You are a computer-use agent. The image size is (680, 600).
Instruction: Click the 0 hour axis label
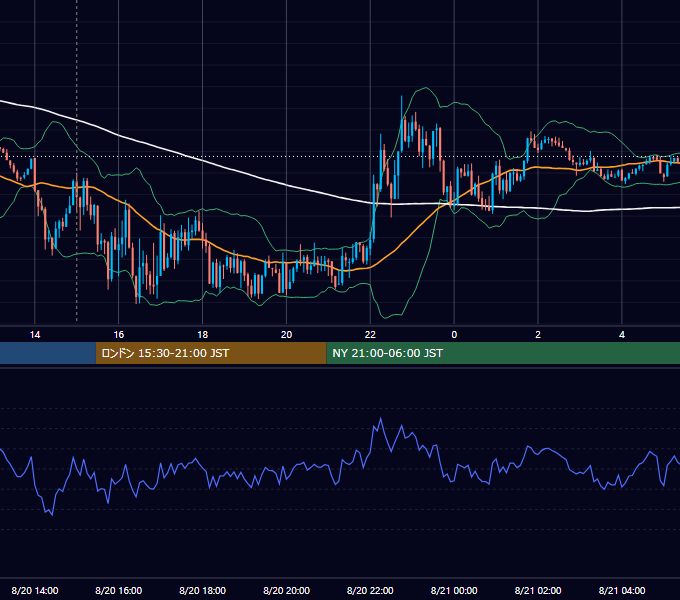tap(454, 335)
